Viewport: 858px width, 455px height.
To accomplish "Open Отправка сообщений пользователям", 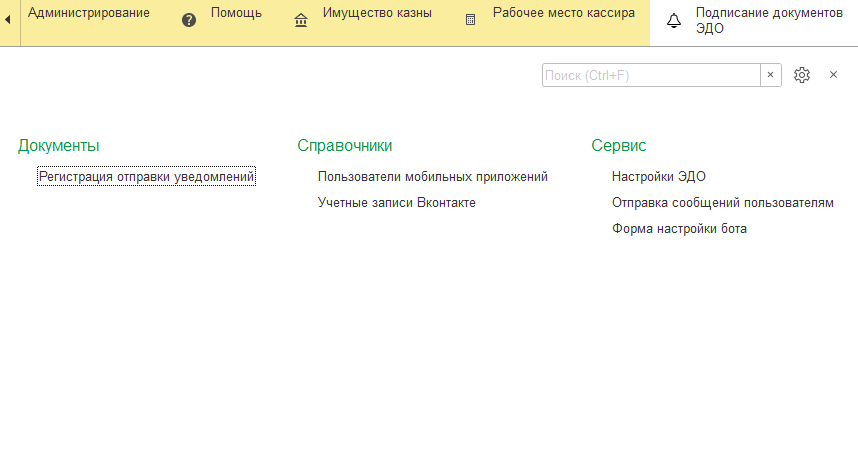I will tap(723, 202).
